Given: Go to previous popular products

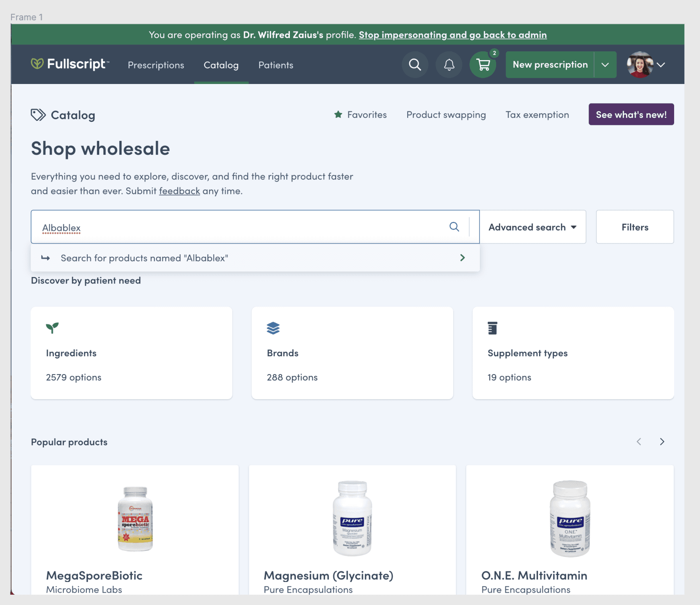Looking at the screenshot, I should [x=639, y=442].
